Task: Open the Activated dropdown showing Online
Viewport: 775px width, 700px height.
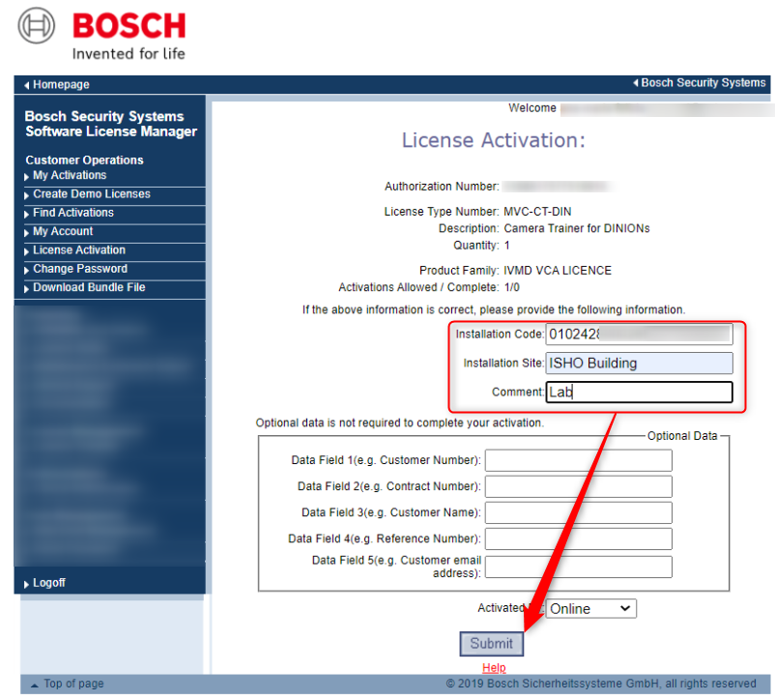Action: click(591, 608)
